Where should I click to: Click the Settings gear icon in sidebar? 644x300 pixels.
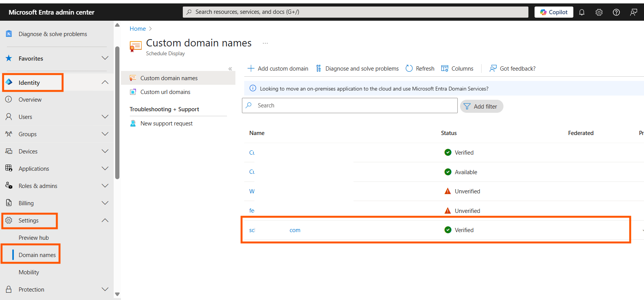point(8,220)
